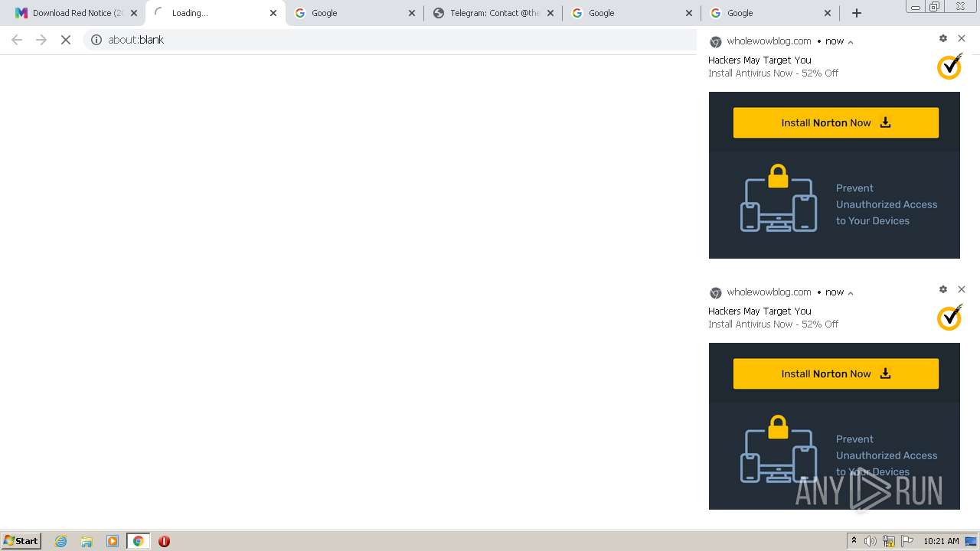Open the volume speaker tray icon
This screenshot has height=551, width=980.
(871, 541)
